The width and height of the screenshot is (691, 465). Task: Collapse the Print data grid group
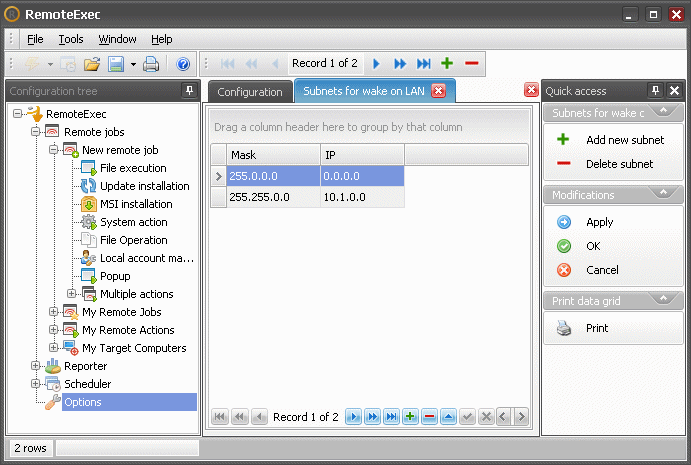(x=663, y=299)
